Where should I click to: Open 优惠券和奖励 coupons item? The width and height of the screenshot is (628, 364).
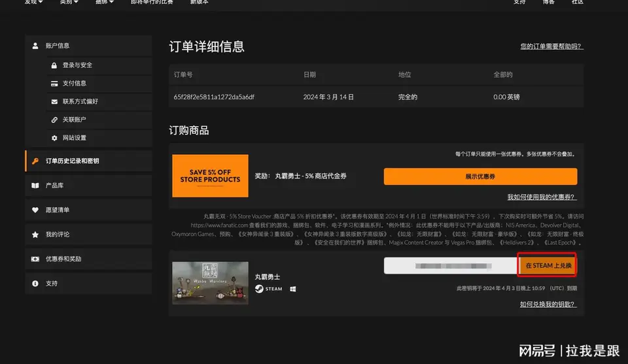pos(88,259)
